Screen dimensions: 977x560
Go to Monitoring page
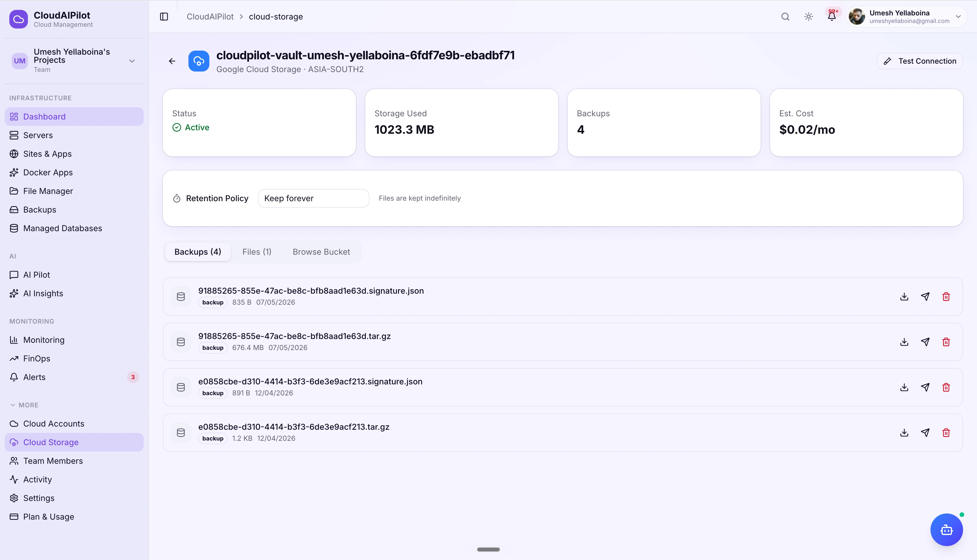click(x=74, y=340)
